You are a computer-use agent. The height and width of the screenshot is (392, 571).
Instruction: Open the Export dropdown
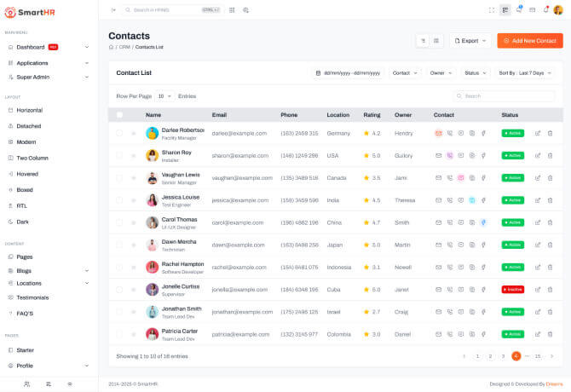(470, 40)
